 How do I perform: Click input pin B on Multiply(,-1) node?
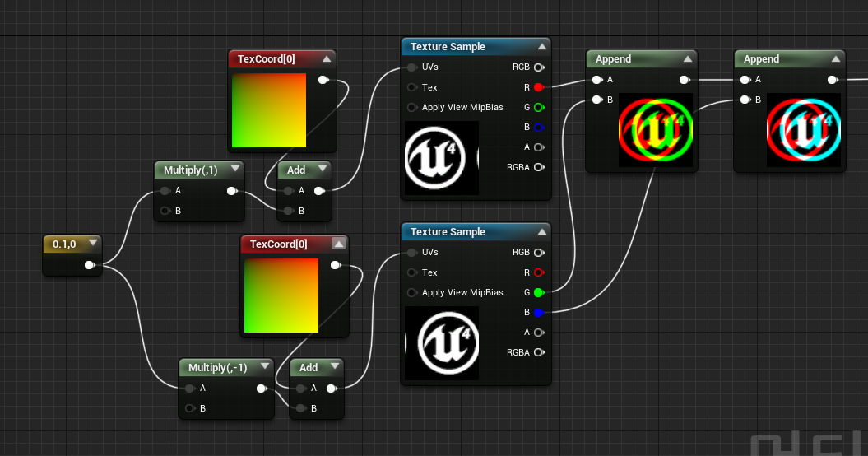pyautogui.click(x=190, y=408)
